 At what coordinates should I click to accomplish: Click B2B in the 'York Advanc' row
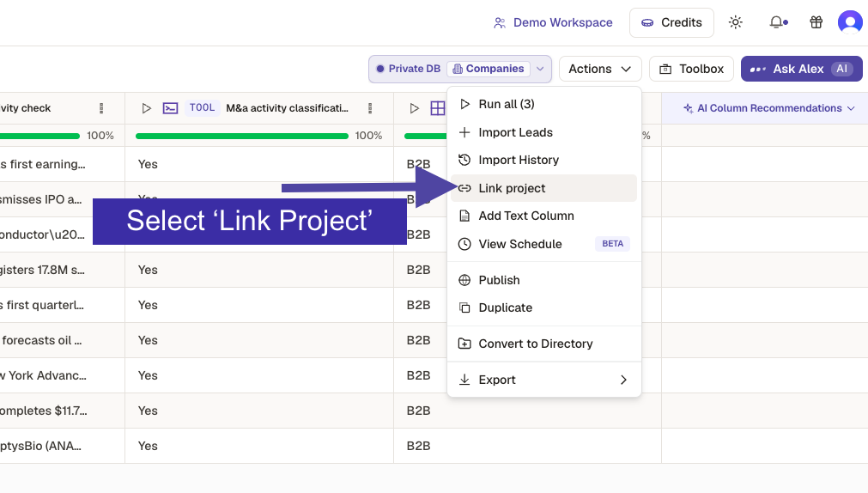[418, 375]
